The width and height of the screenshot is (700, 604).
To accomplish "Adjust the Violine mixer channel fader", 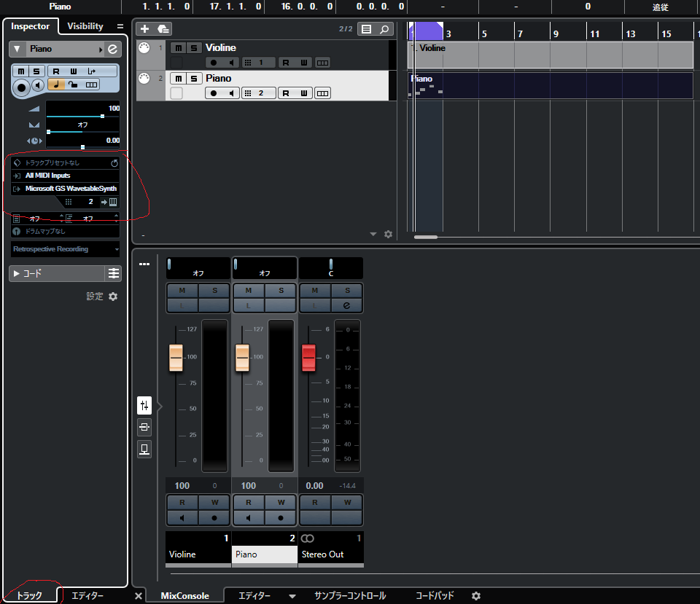I will (x=176, y=358).
